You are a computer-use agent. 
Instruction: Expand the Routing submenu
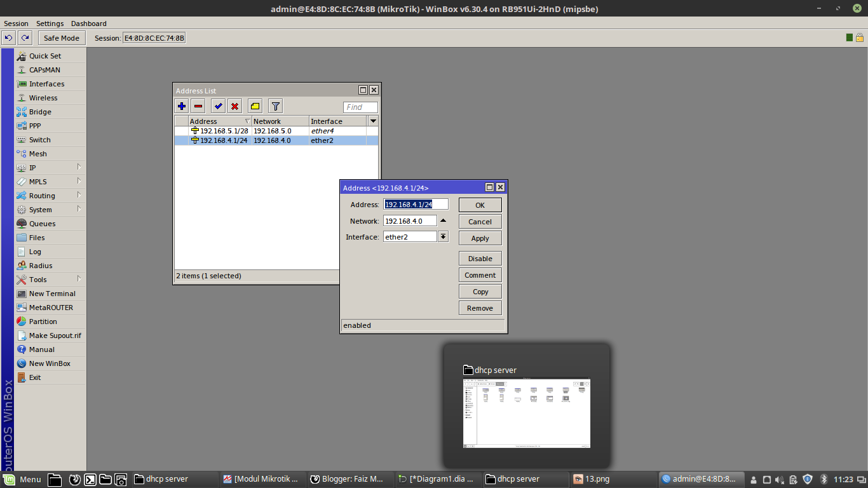click(x=50, y=196)
